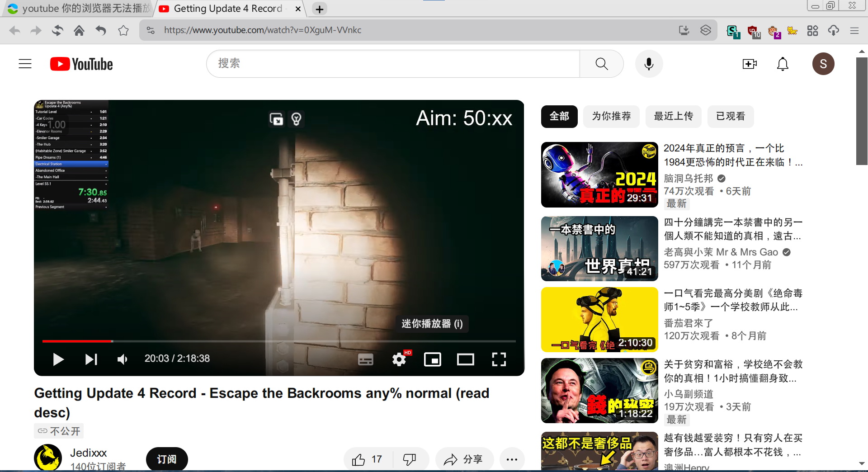868x472 pixels.
Task: Toggle theater mode view
Action: click(465, 359)
